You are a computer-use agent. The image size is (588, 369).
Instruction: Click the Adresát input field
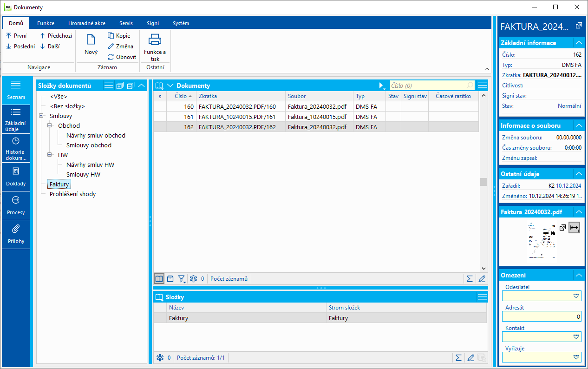[x=542, y=316]
